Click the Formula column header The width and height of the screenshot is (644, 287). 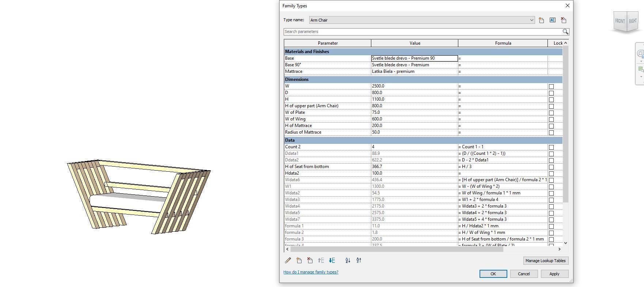click(503, 43)
